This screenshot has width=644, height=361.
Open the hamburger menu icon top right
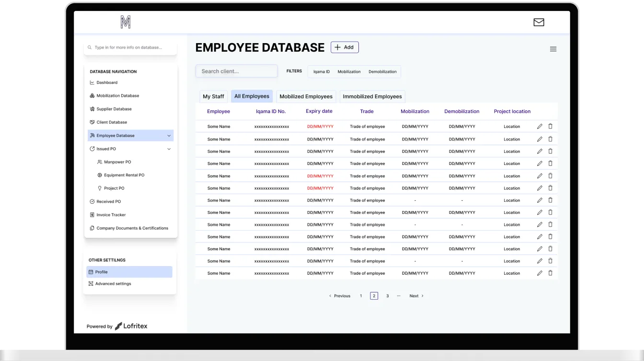(x=553, y=49)
